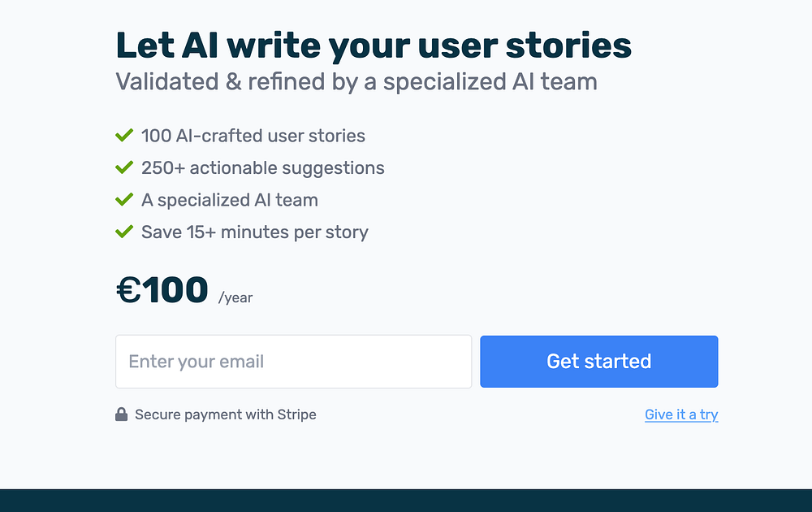Viewport: 812px width, 512px height.
Task: Click the word Stripe in the payment note
Action: tap(297, 414)
